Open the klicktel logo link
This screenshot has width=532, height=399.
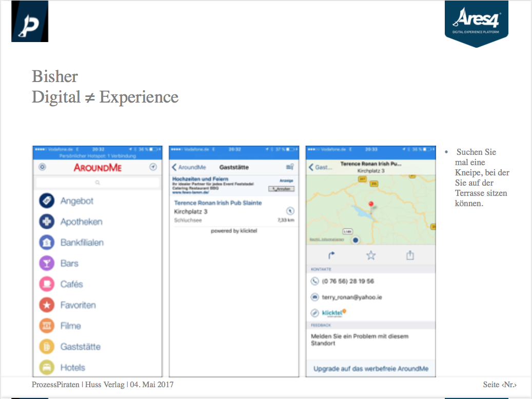point(334,312)
